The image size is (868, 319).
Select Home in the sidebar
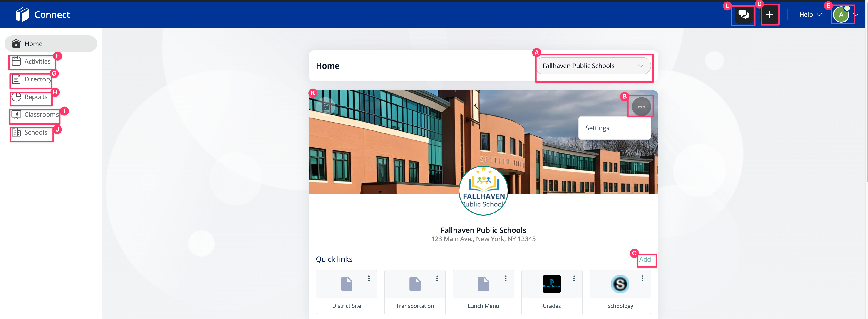(x=51, y=44)
